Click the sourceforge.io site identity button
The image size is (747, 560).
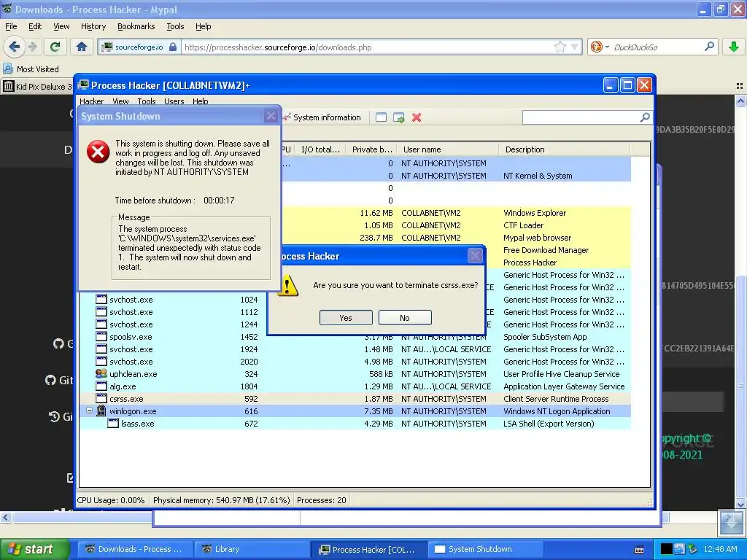click(x=139, y=47)
